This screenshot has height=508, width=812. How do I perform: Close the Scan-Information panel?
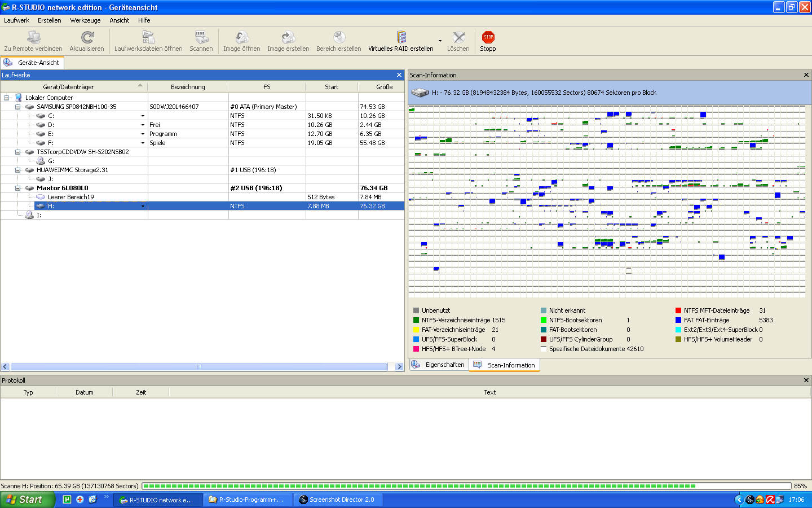point(806,75)
